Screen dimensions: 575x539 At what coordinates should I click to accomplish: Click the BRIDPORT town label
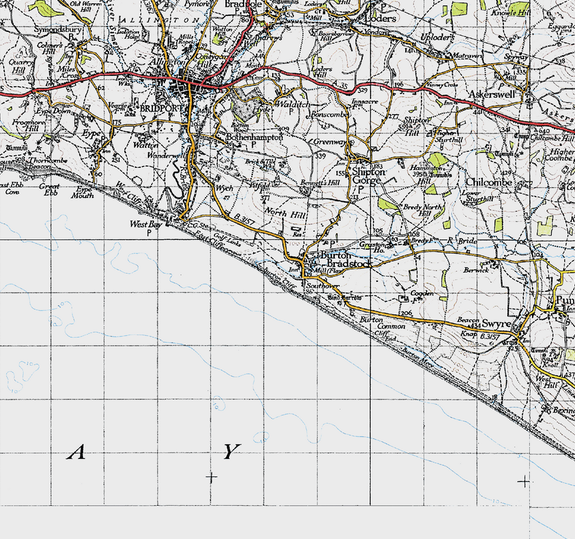click(161, 109)
